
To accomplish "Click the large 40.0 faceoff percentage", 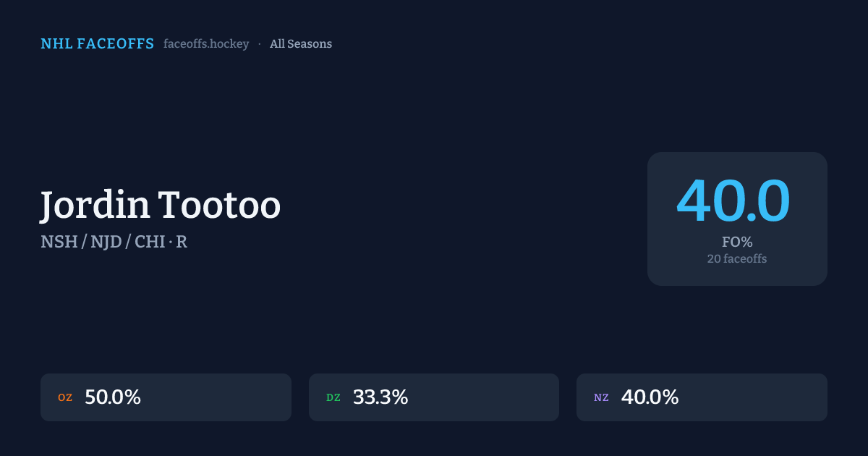I will coord(733,200).
